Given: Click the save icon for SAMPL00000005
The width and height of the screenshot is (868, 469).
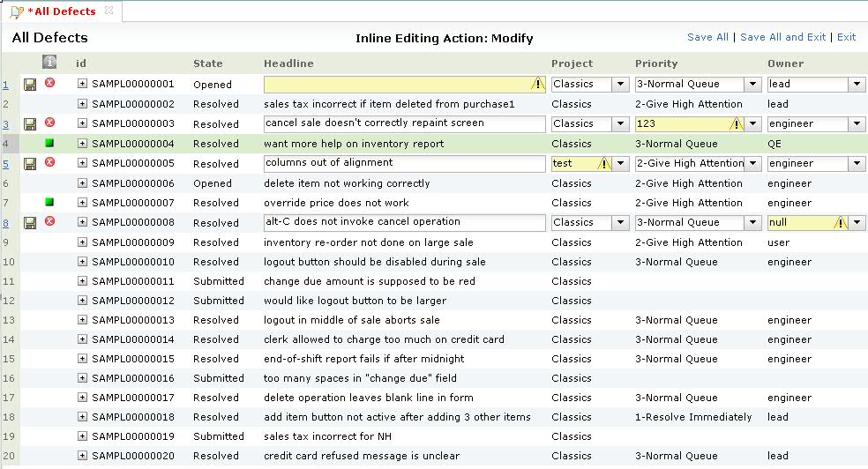Looking at the screenshot, I should [x=30, y=163].
